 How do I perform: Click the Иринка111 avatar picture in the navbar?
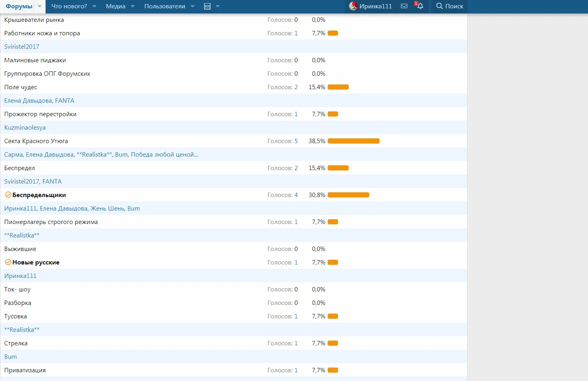click(x=353, y=6)
